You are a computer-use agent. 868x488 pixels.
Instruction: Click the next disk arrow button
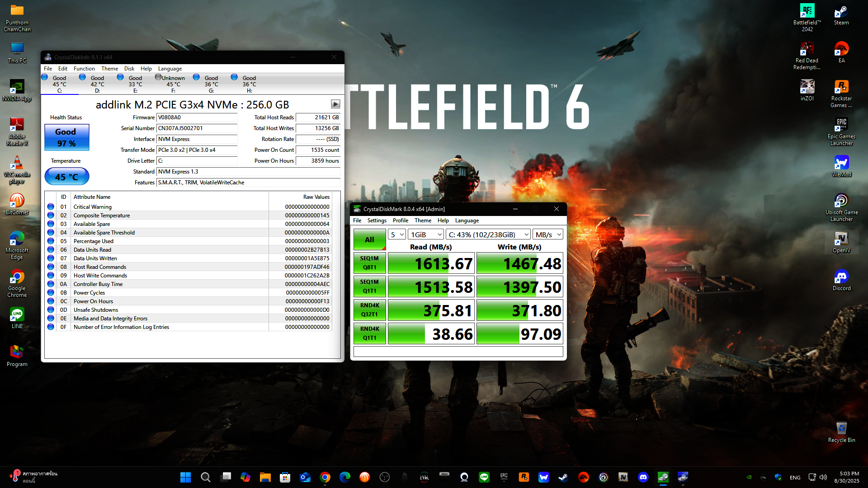pyautogui.click(x=335, y=104)
